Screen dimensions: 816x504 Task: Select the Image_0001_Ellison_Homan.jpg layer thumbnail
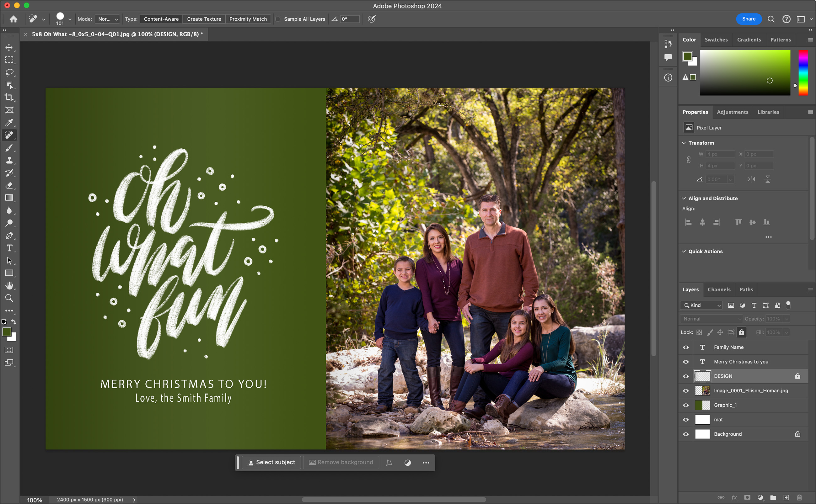click(x=702, y=391)
